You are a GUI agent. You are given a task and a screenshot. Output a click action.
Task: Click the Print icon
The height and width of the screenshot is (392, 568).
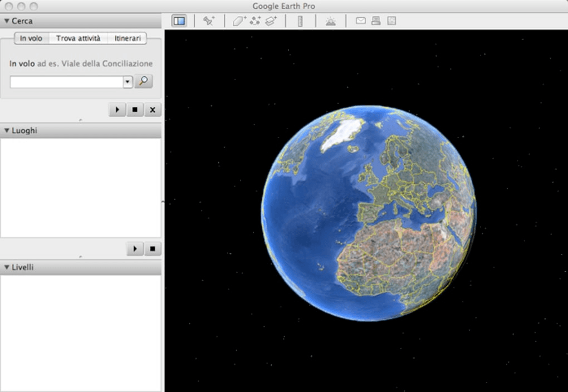point(376,21)
